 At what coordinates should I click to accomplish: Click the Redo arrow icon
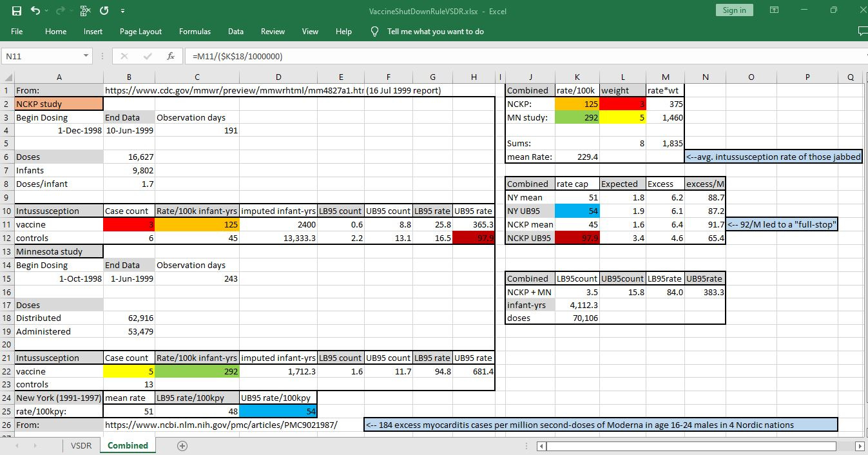62,10
